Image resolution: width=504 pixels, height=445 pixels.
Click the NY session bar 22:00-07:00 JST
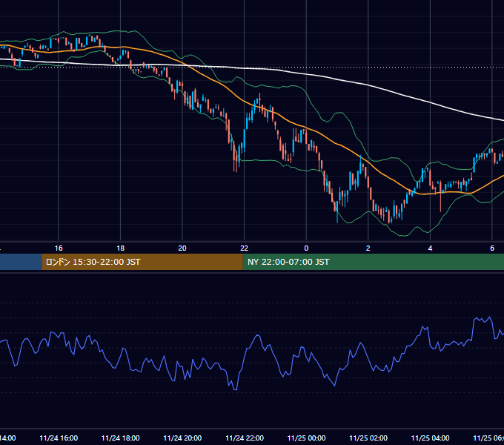[x=373, y=262]
